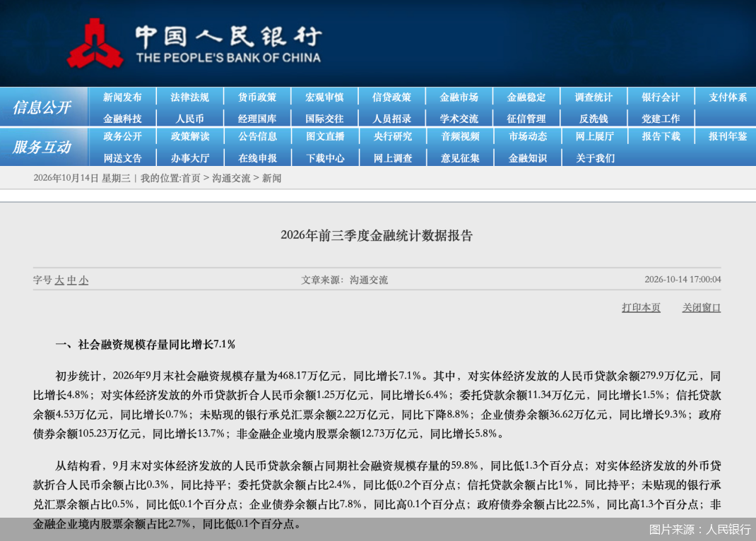This screenshot has width=756, height=541.
Task: Go to 党建工作 page
Action: pos(661,119)
